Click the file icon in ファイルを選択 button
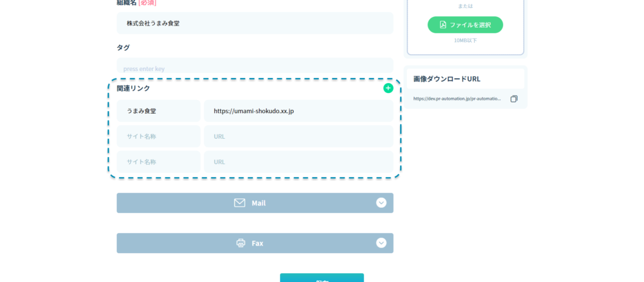The image size is (644, 282). (443, 24)
